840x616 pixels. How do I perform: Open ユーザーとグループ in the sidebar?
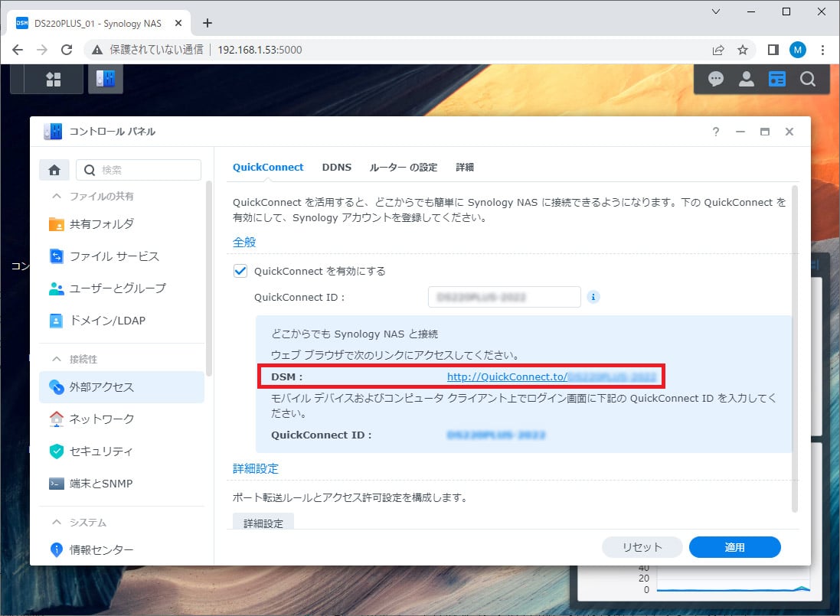pyautogui.click(x=122, y=288)
